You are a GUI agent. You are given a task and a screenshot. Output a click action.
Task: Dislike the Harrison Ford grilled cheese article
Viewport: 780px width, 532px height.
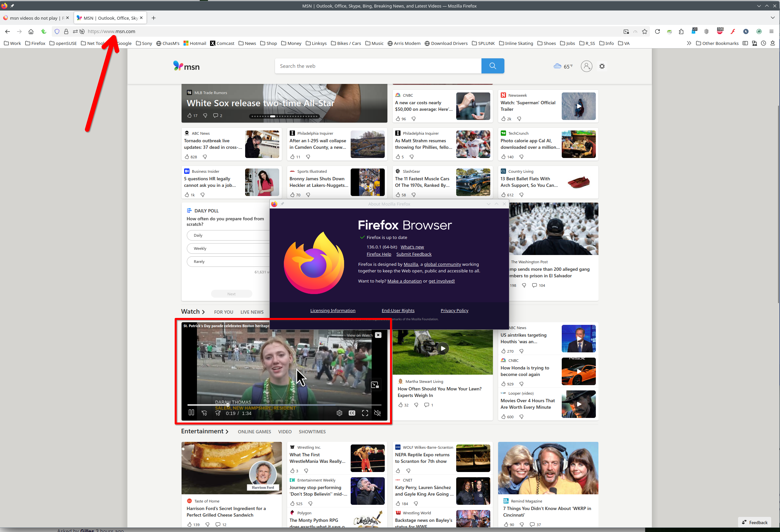click(207, 524)
